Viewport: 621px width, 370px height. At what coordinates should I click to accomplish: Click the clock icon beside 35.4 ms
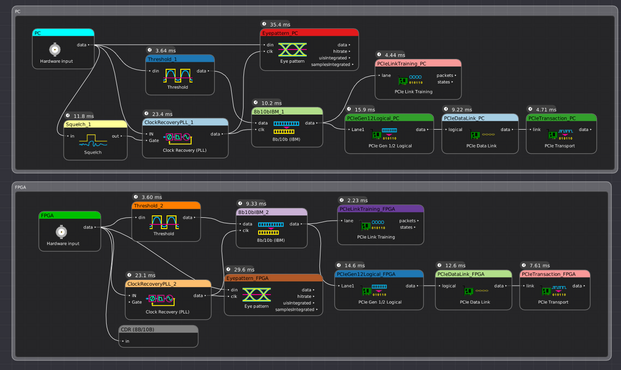tap(264, 24)
